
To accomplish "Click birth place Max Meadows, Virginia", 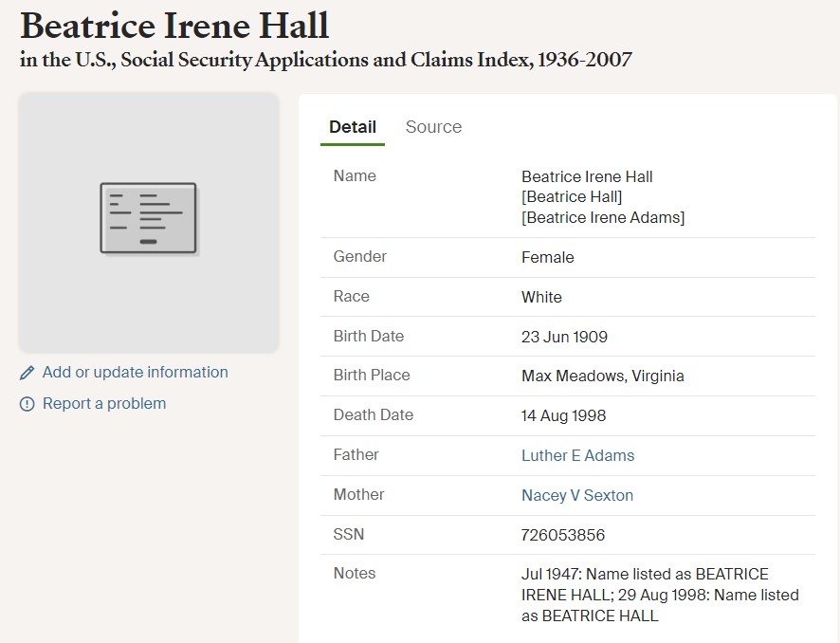I will pyautogui.click(x=602, y=376).
